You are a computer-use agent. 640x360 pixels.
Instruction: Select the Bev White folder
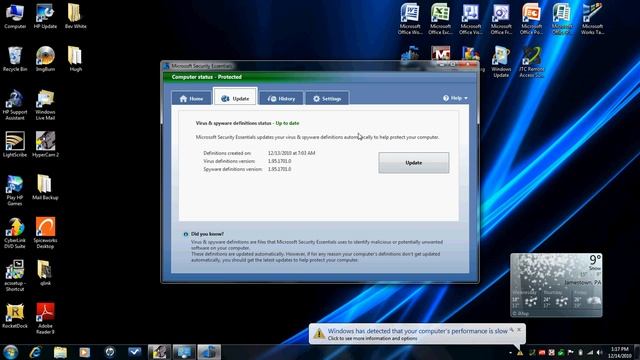[x=76, y=16]
